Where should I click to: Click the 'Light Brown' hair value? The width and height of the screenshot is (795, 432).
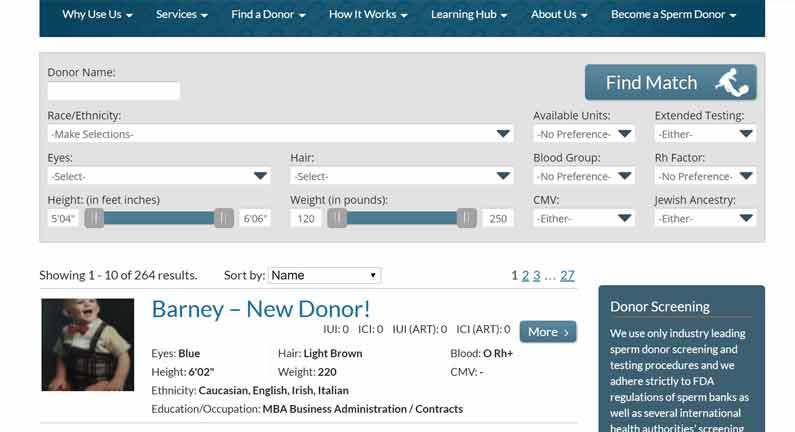333,353
